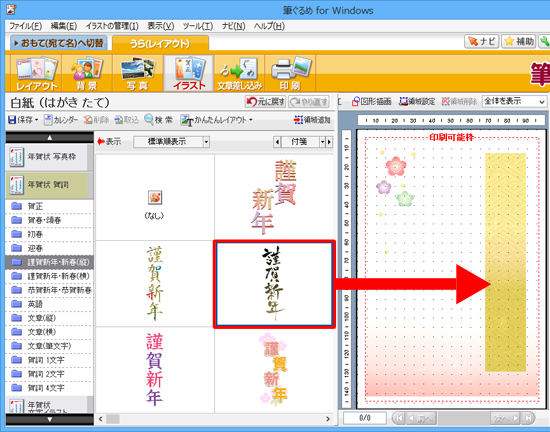Open the 謹賀新年·新春(横) folder

click(49, 276)
